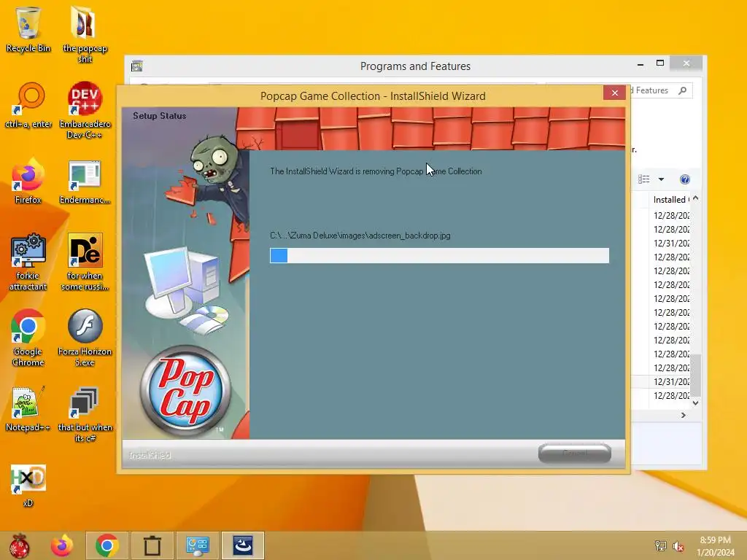Launch Google Chrome from the desktop
The width and height of the screenshot is (747, 560).
pos(28,338)
